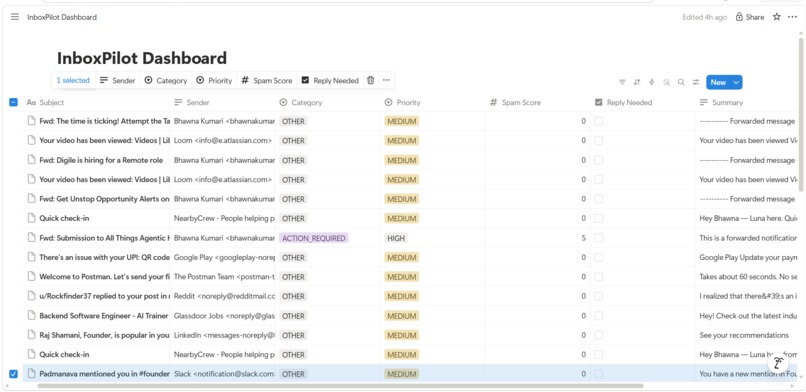Image resolution: width=806 pixels, height=392 pixels.
Task: Open more actions in selection toolbar
Action: 386,80
